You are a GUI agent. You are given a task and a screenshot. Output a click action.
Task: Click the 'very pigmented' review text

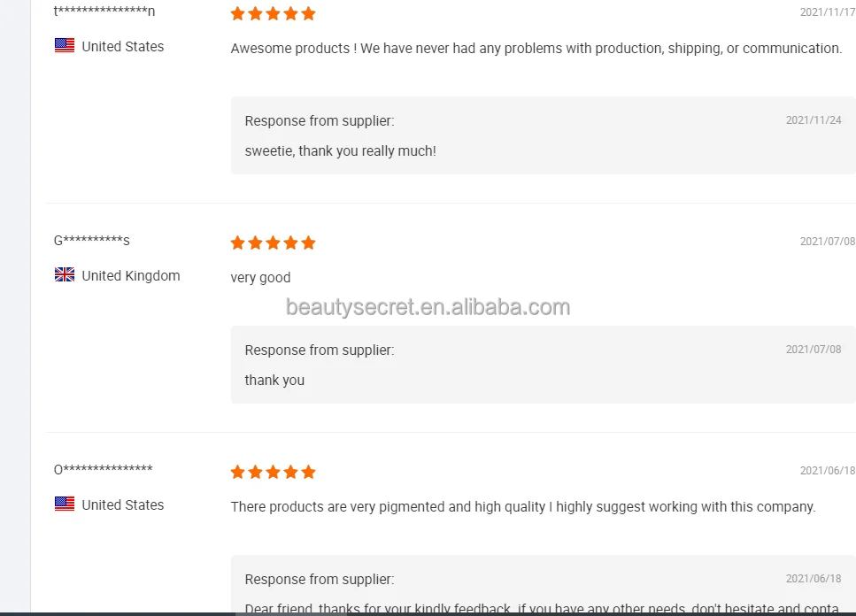522,507
